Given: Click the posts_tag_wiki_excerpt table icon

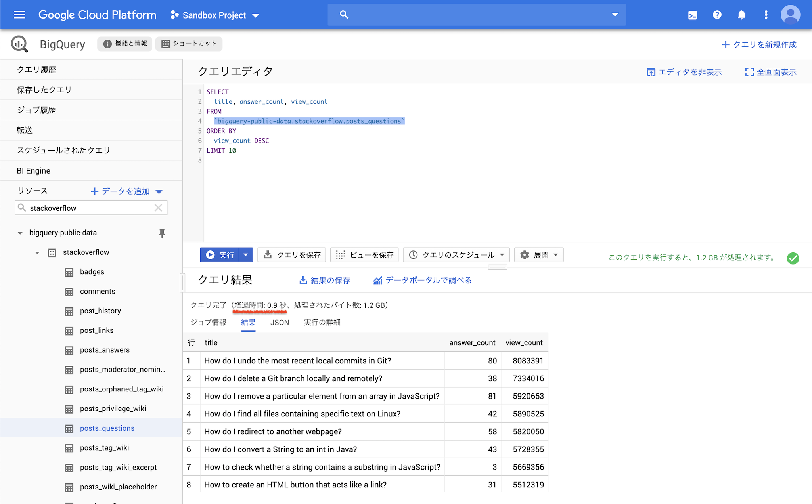Looking at the screenshot, I should click(69, 468).
